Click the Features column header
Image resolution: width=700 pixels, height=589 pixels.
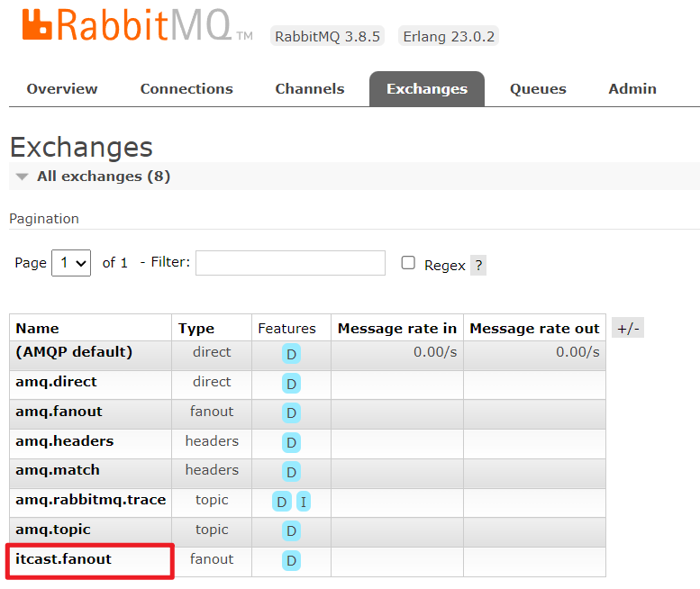tap(286, 329)
